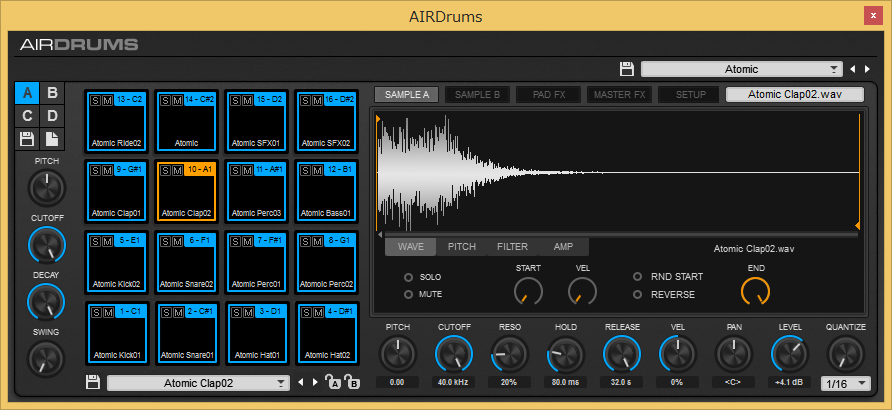Trigger the Atomic Kick01 pad

(117, 336)
